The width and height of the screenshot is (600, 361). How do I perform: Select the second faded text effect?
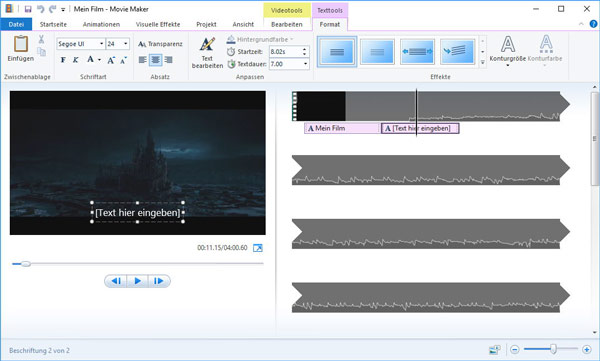pos(377,52)
